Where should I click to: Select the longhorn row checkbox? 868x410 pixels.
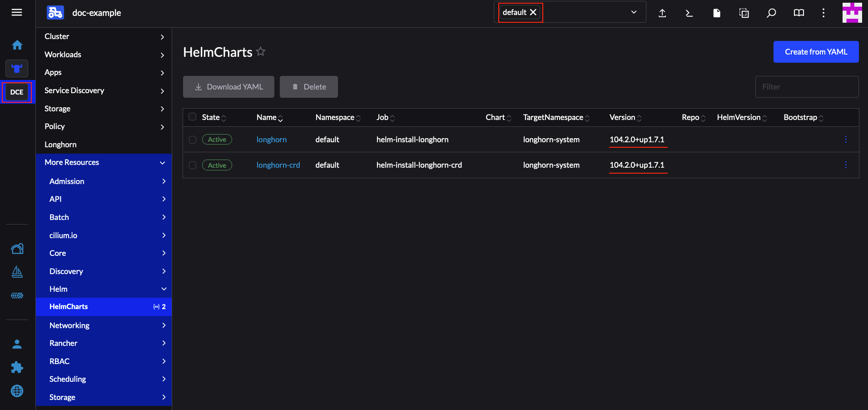[x=193, y=140]
